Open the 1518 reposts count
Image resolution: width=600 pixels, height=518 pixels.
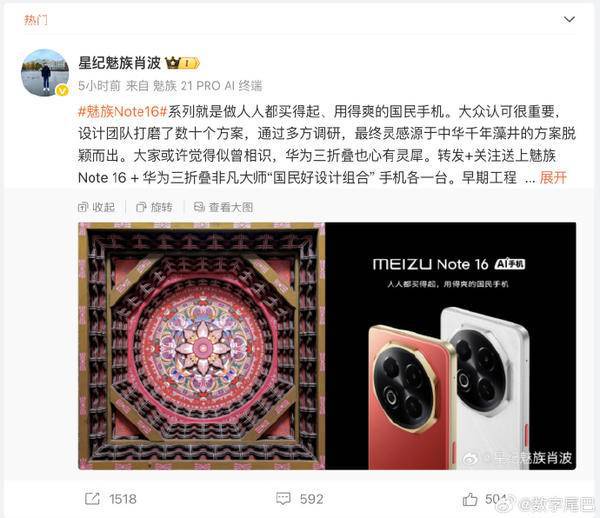coord(122,499)
